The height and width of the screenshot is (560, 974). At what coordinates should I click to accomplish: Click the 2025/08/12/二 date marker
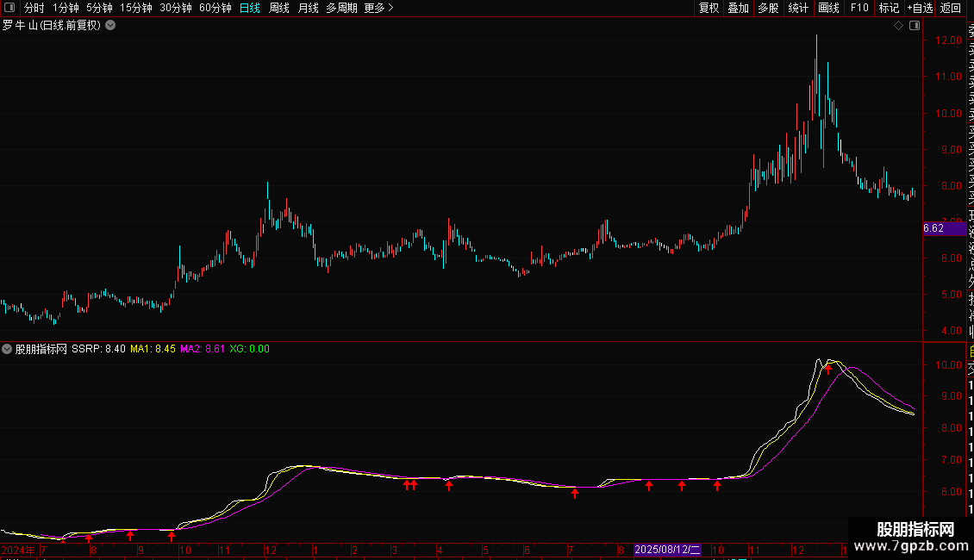(668, 550)
